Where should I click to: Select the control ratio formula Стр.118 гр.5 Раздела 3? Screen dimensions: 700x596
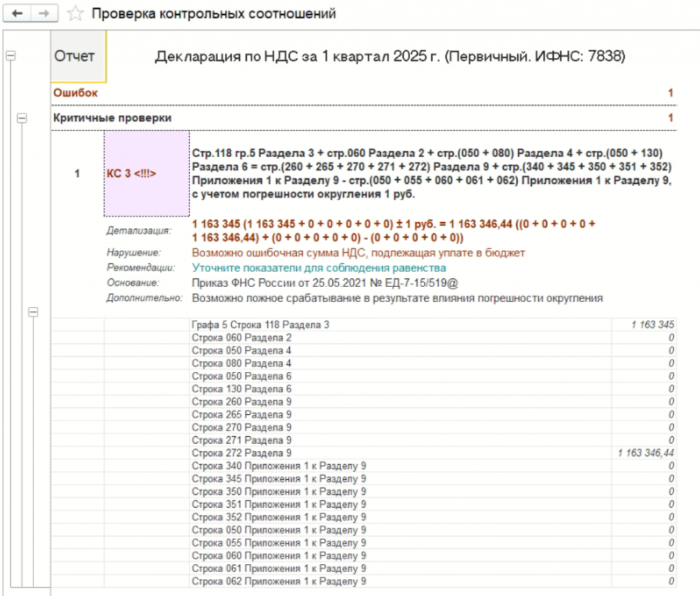click(432, 174)
